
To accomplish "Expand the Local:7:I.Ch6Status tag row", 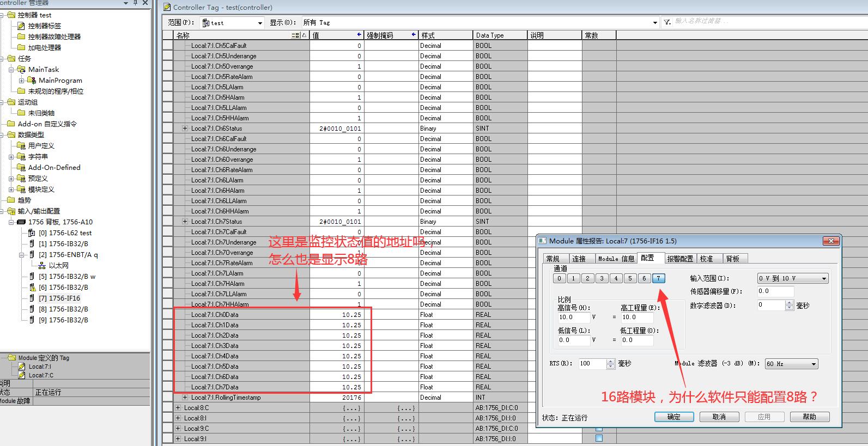I will tap(185, 129).
